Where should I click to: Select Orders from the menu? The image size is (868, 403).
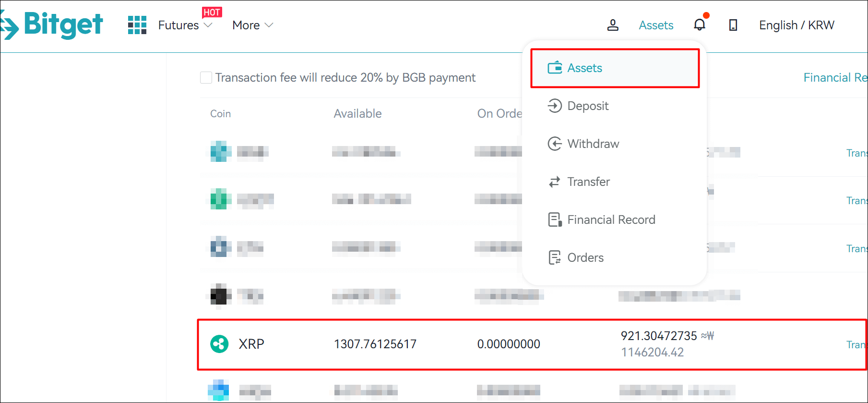585,257
